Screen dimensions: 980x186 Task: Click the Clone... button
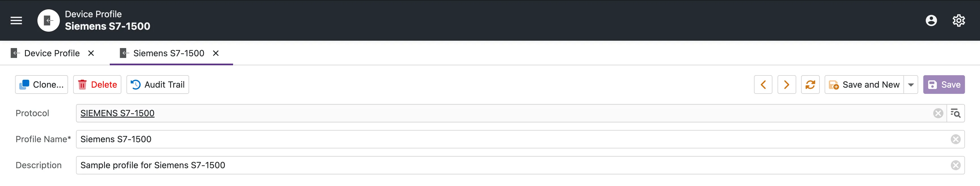[x=41, y=85]
